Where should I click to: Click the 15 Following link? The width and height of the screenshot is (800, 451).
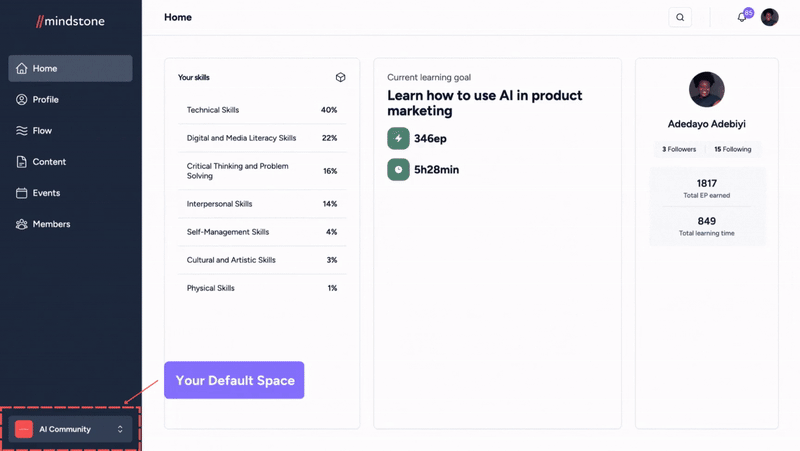coord(733,149)
